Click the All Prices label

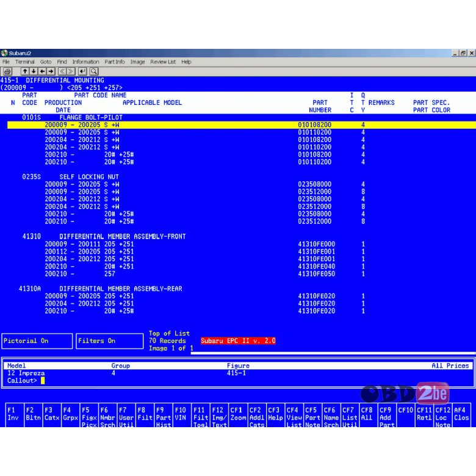(450, 366)
